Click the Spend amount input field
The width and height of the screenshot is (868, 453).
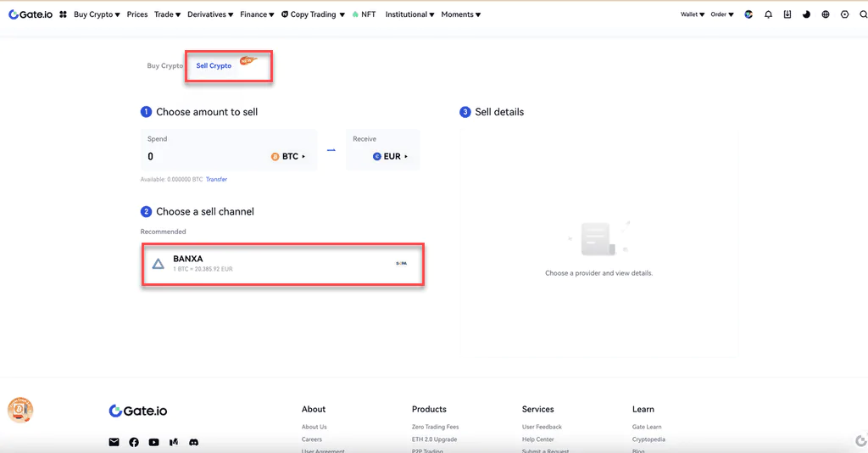[229, 149]
